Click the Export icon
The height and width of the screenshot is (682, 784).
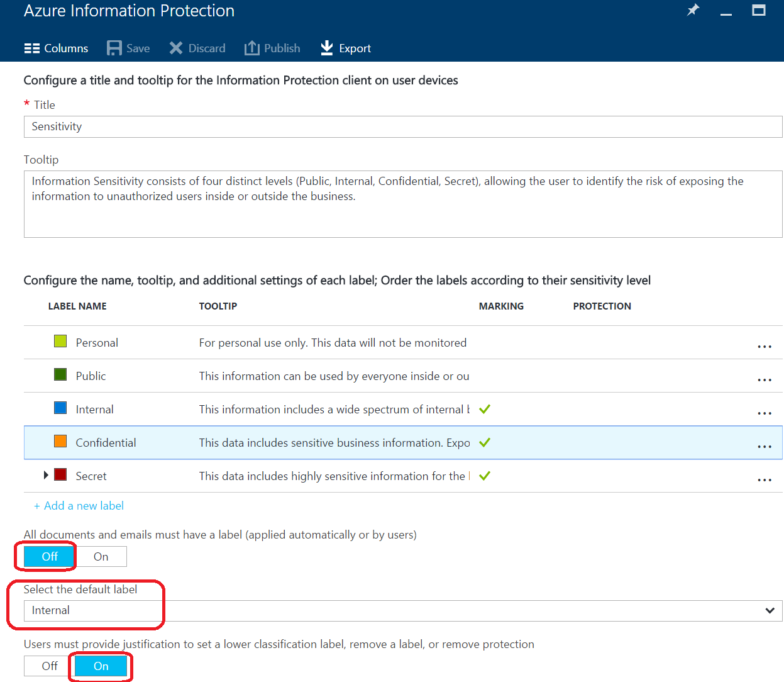[326, 48]
